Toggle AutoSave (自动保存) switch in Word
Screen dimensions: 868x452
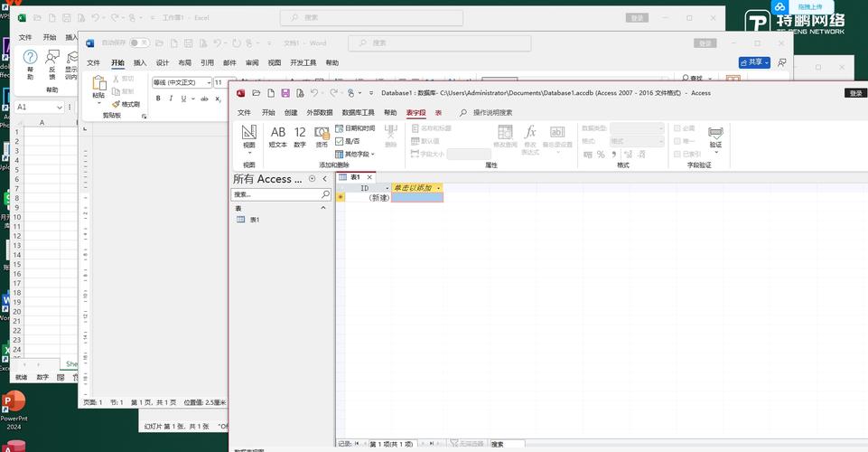(139, 42)
